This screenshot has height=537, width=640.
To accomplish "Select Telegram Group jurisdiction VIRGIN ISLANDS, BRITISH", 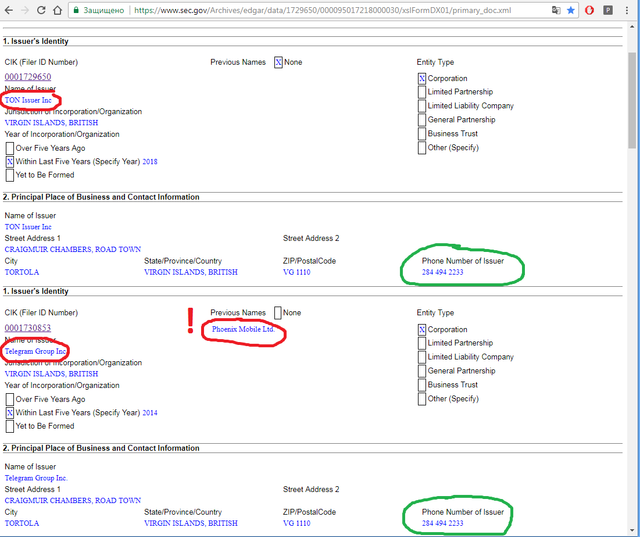I will [51, 374].
